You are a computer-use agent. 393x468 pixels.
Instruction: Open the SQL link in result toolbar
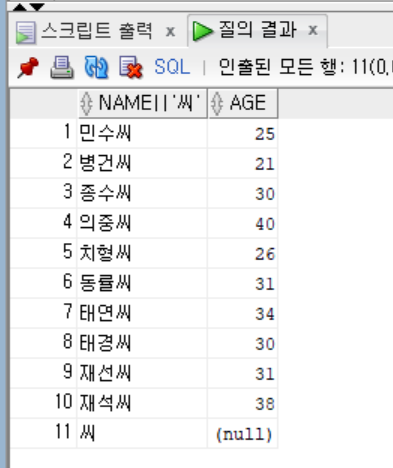point(172,67)
